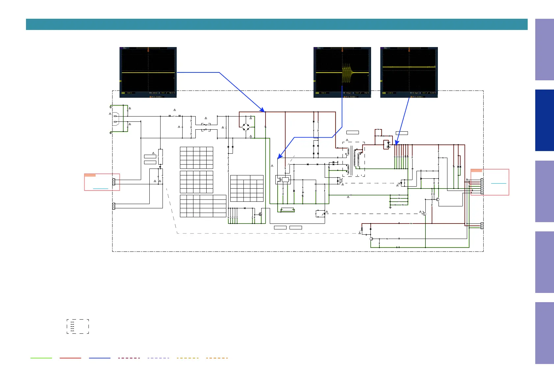Click the solid blue legend line
Viewport: 554px width, 392px height.
point(100,358)
